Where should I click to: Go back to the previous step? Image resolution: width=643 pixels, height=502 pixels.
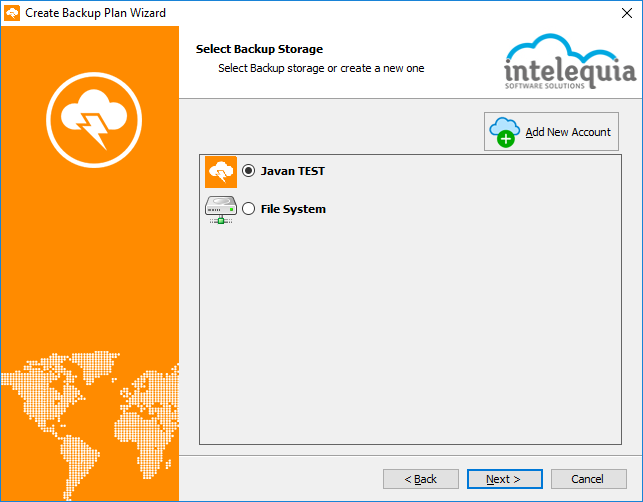click(x=421, y=479)
